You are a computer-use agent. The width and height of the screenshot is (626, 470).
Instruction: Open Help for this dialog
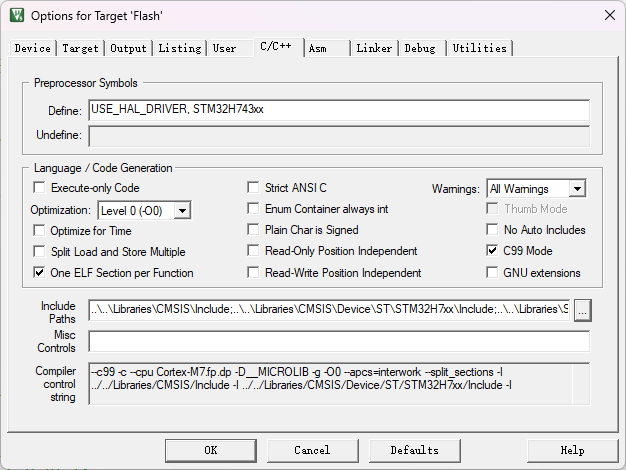[x=573, y=450]
